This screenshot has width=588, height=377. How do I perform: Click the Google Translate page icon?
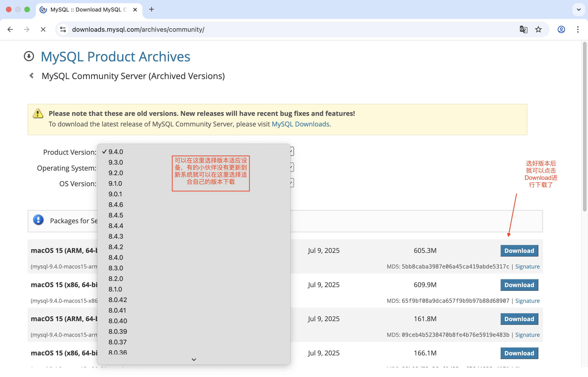tap(523, 29)
